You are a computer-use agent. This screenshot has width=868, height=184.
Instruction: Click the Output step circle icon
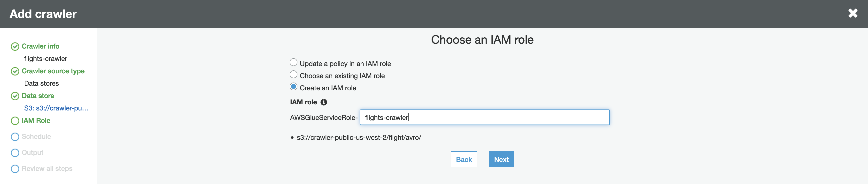[x=15, y=153]
